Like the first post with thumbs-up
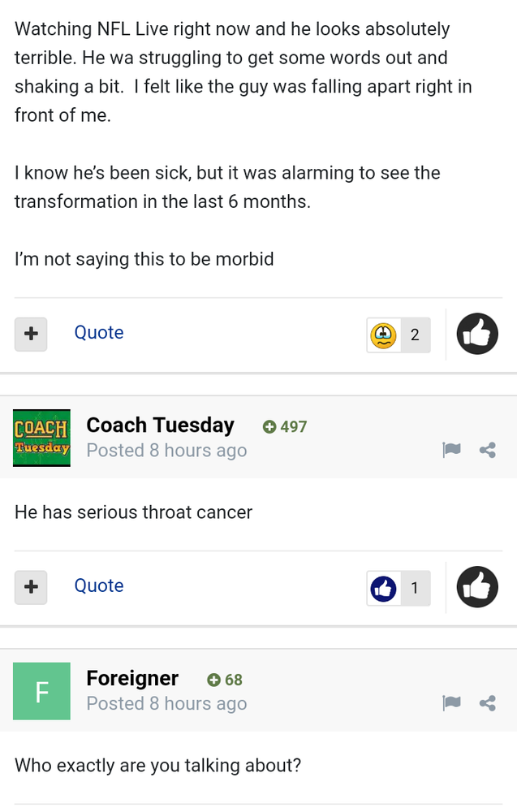 tap(477, 334)
